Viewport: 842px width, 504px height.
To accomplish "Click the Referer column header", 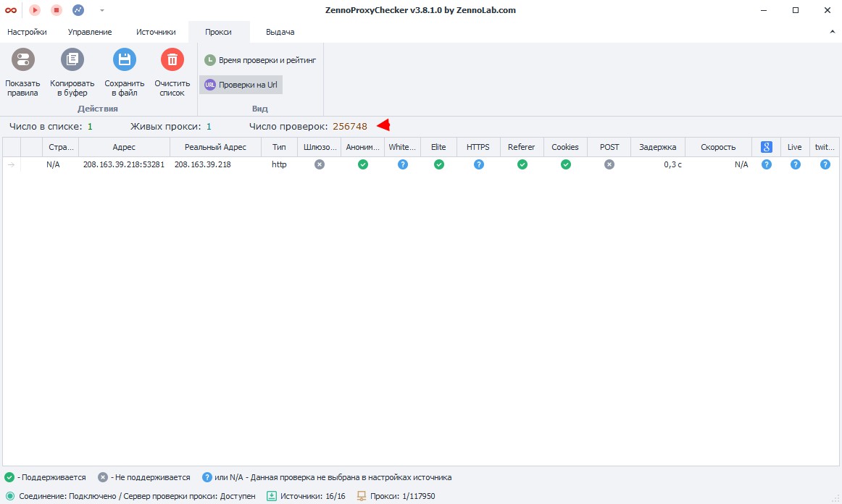I will point(522,147).
